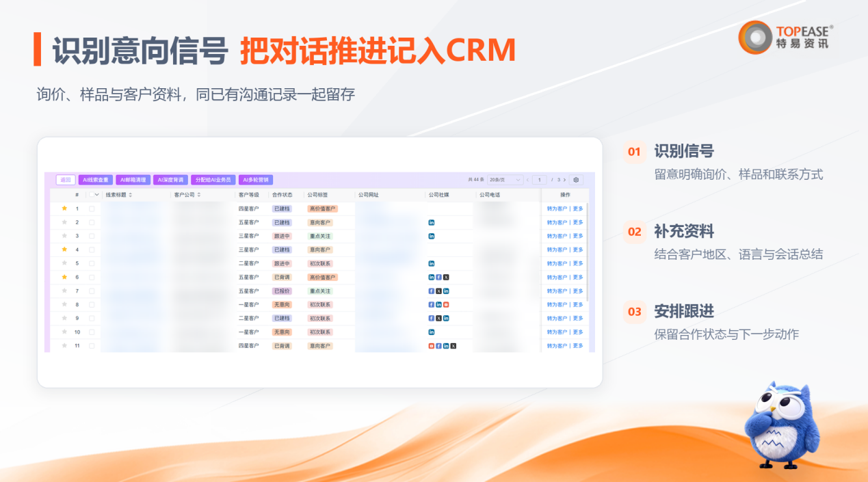
Task: Open the Facebook icon in row 6
Action: tap(438, 277)
